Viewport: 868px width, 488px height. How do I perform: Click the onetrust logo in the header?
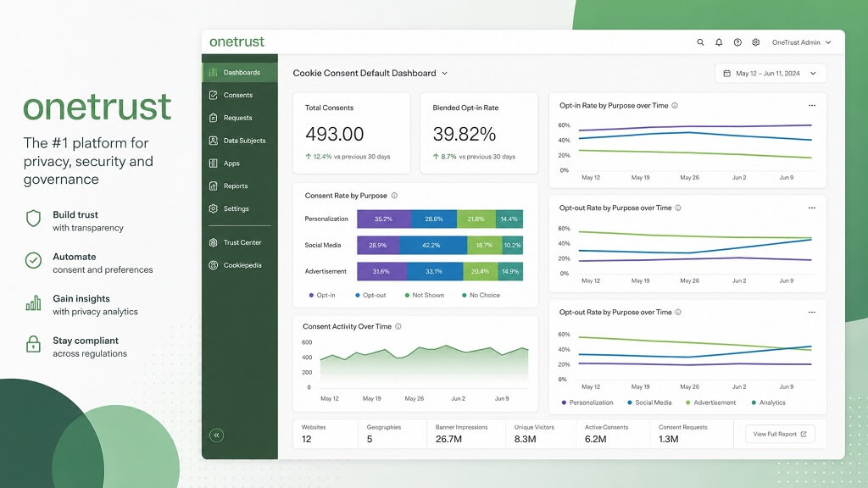[237, 42]
